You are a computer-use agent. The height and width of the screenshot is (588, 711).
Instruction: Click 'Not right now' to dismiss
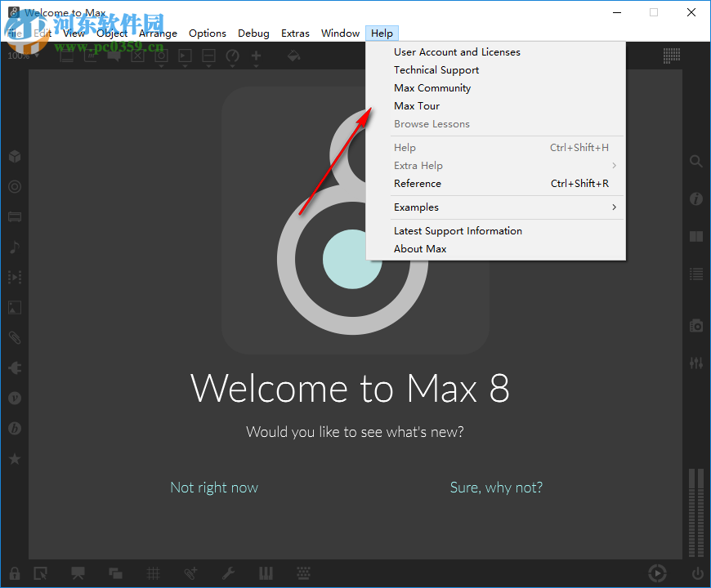214,487
